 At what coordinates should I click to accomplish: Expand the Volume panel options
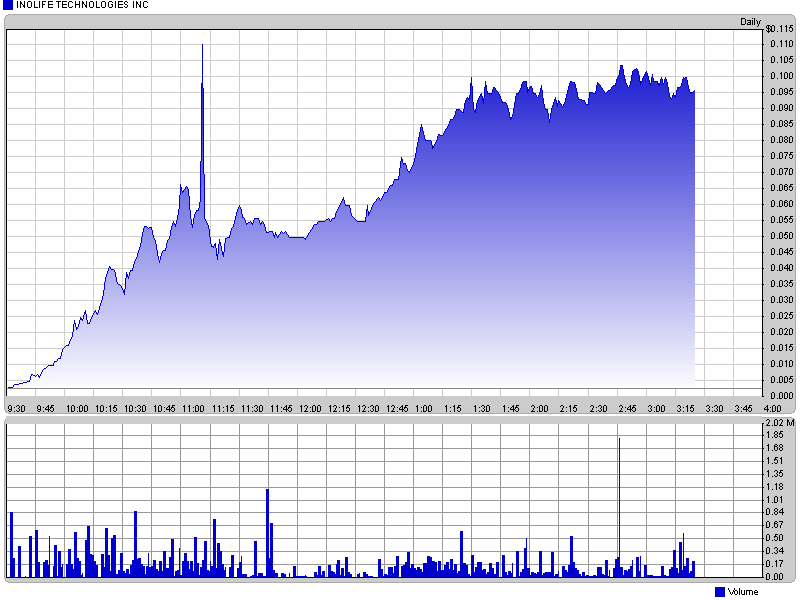745,590
